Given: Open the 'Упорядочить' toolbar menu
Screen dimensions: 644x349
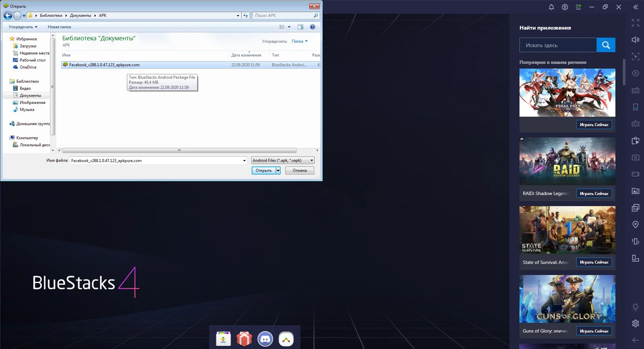Looking at the screenshot, I should 23,27.
